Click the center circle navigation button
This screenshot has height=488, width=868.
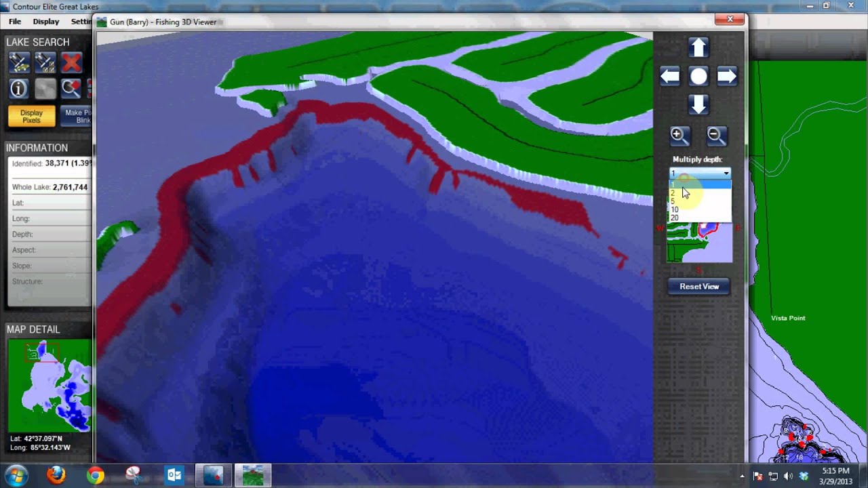[698, 76]
